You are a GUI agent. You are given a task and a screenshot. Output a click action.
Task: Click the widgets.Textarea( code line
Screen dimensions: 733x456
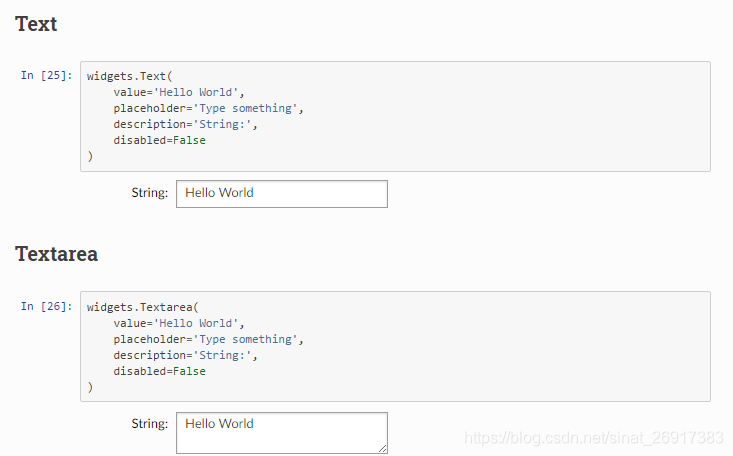(143, 307)
